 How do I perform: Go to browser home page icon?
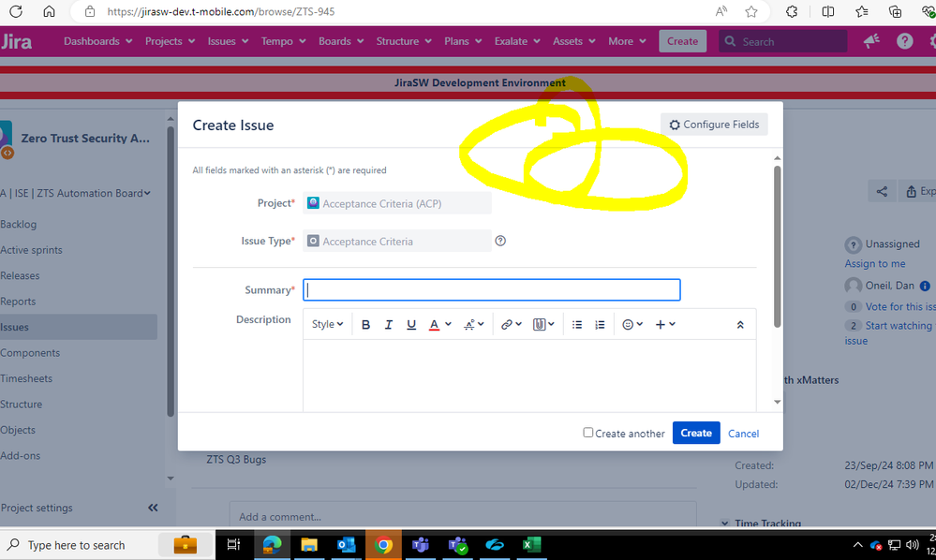(x=49, y=11)
